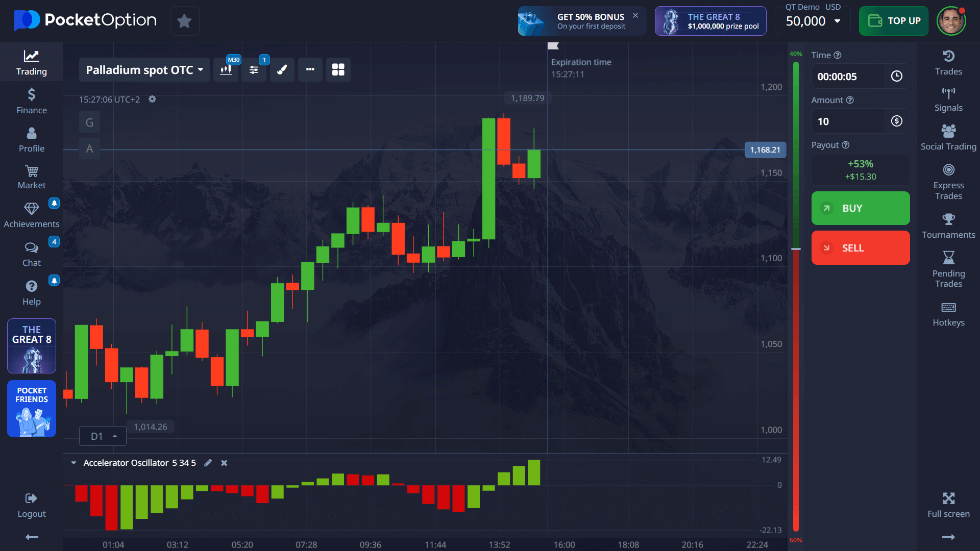The width and height of the screenshot is (980, 551).
Task: Click the trade Amount input field
Action: (x=848, y=121)
